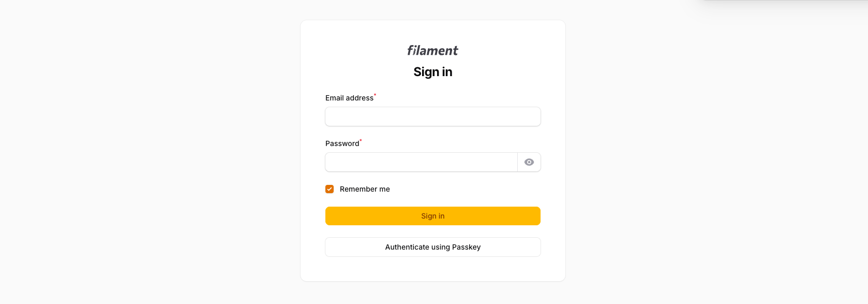
Task: Click the filament wordmark above Sign in
Action: coord(432,50)
